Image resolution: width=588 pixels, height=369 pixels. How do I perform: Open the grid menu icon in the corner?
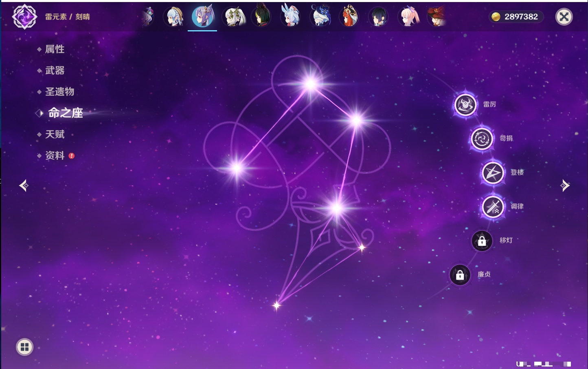(x=24, y=347)
